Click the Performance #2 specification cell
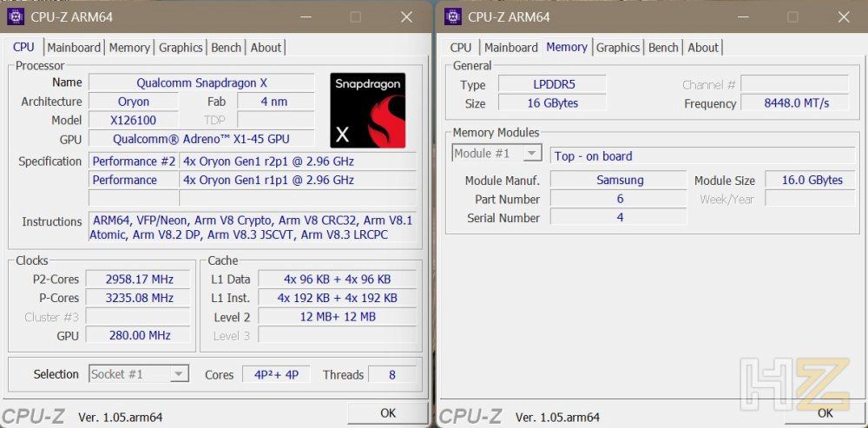 134,161
